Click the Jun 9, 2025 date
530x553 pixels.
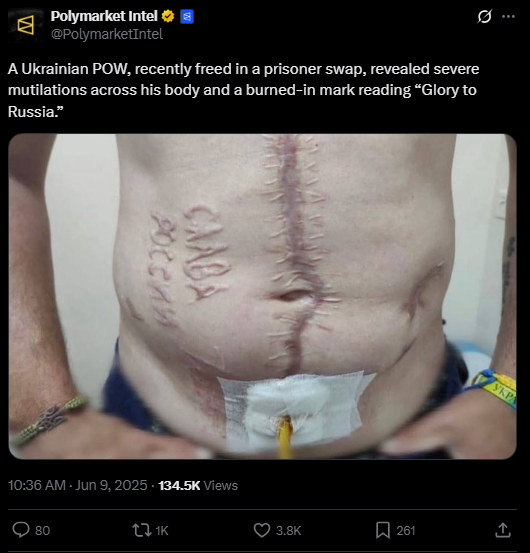111,485
